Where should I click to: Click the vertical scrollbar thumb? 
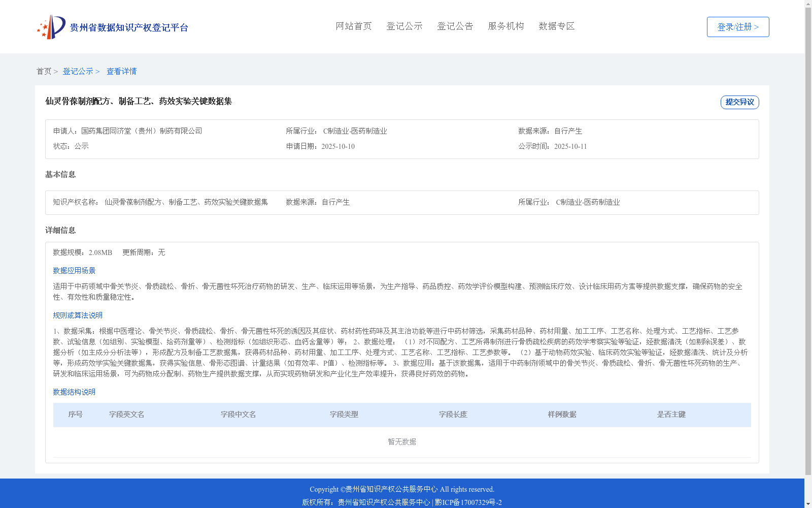[808, 241]
